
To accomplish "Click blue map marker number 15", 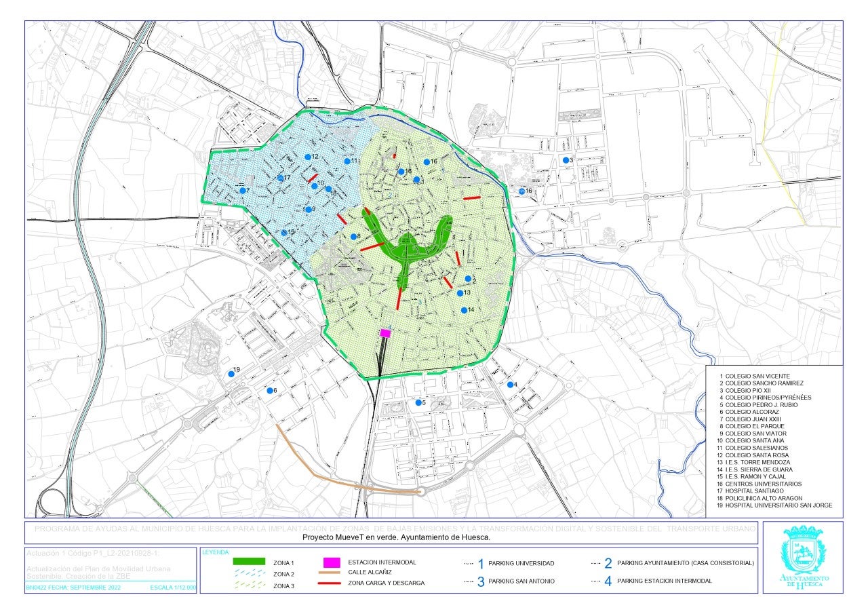I will tap(284, 233).
